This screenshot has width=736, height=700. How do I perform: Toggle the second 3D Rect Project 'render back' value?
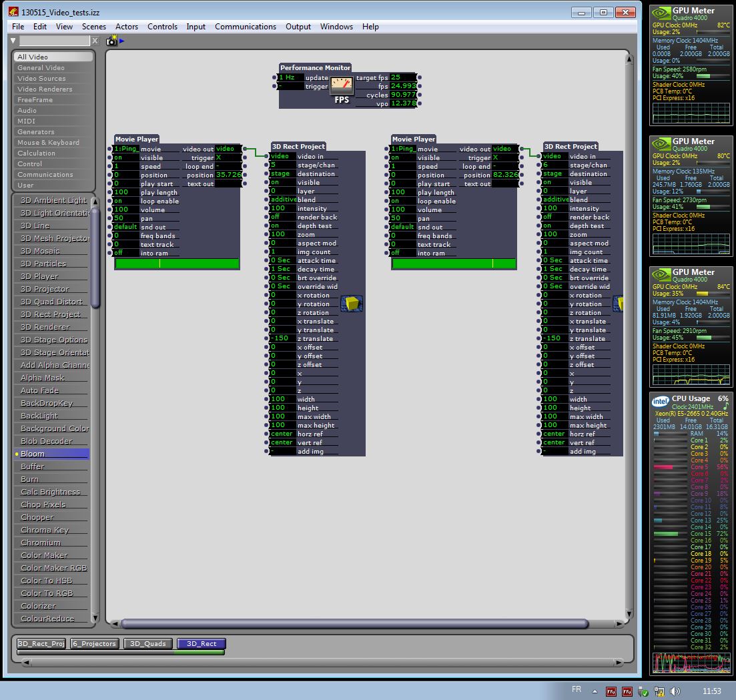[555, 217]
